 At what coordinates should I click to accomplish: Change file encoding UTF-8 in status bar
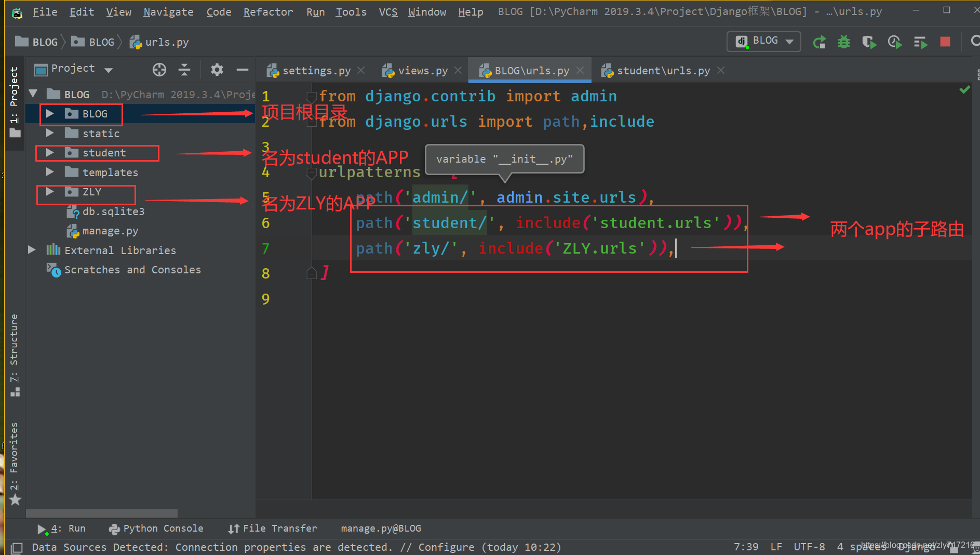click(809, 547)
